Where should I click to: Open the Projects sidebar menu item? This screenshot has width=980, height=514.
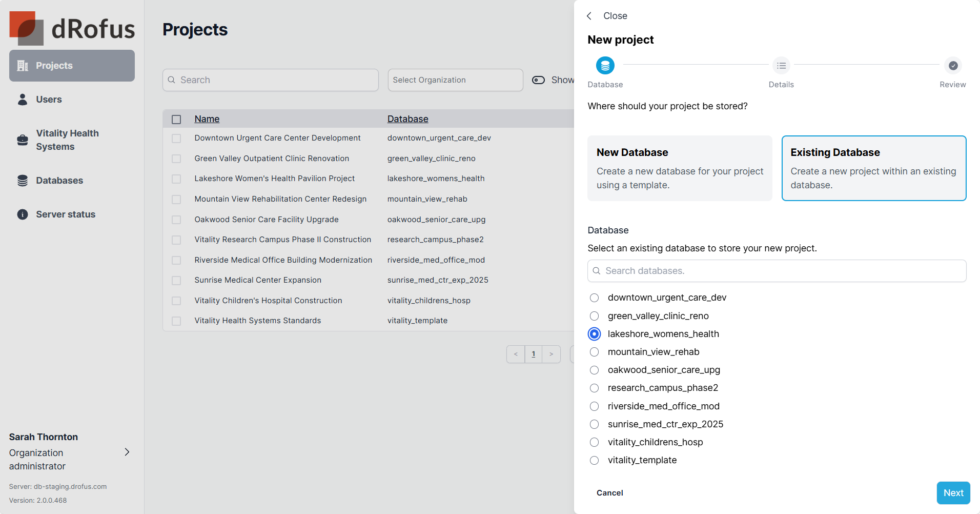[x=72, y=66]
